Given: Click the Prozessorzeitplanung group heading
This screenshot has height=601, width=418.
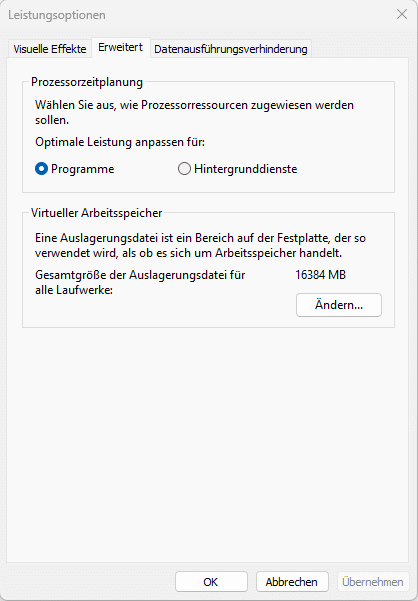Looking at the screenshot, I should (87, 82).
